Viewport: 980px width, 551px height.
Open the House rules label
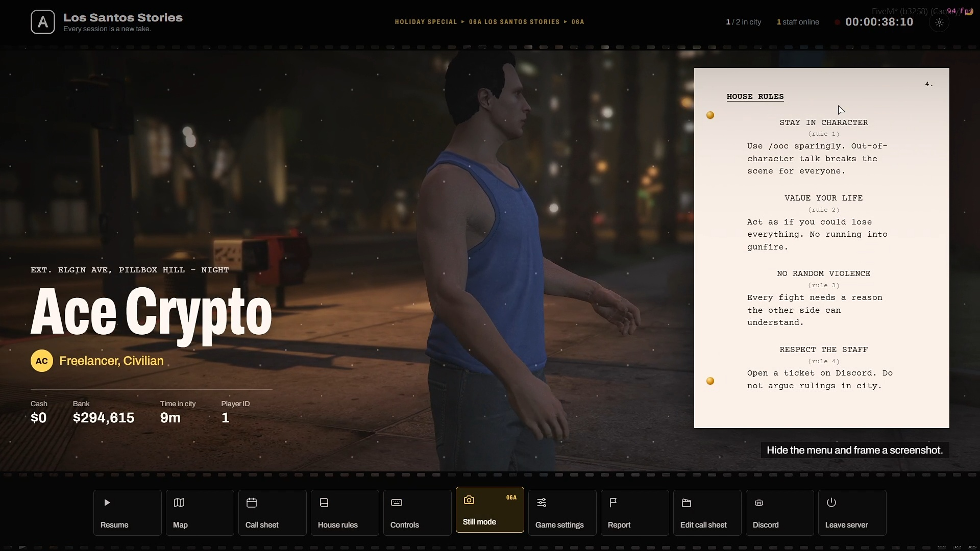(338, 525)
